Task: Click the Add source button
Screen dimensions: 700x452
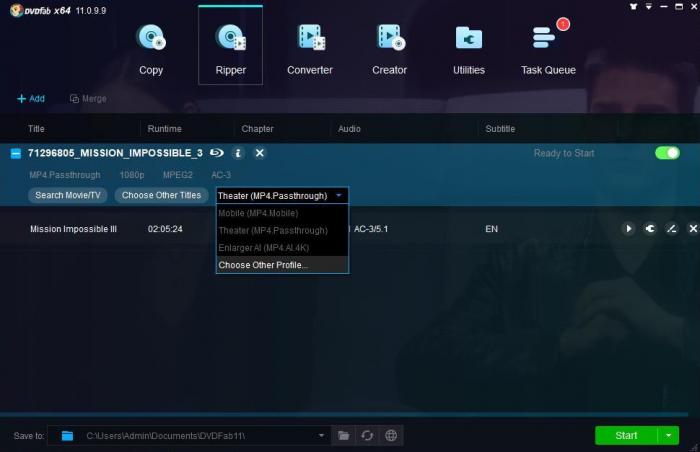Action: 31,99
